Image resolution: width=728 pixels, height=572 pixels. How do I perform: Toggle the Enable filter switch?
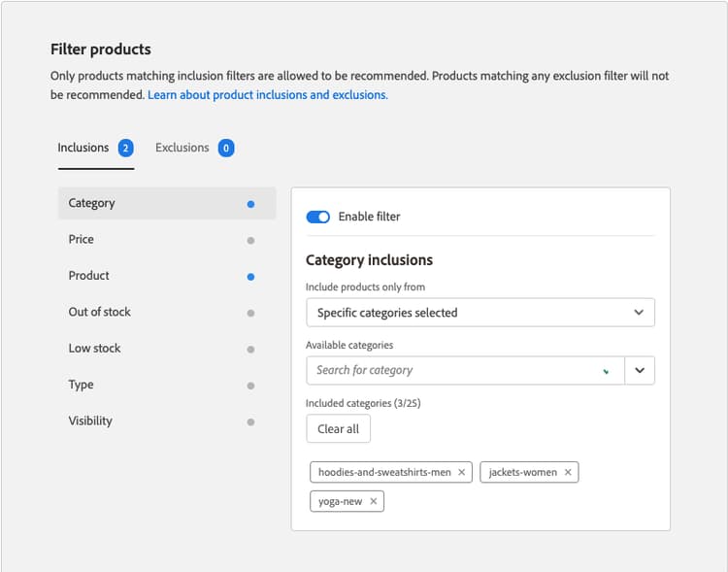coord(318,217)
